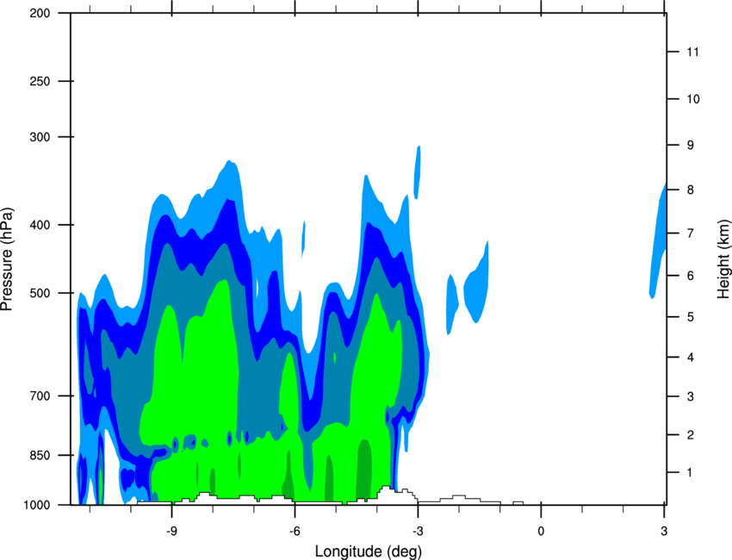This screenshot has width=732, height=560.
Task: Click the 2 km height label
Action: pos(690,435)
